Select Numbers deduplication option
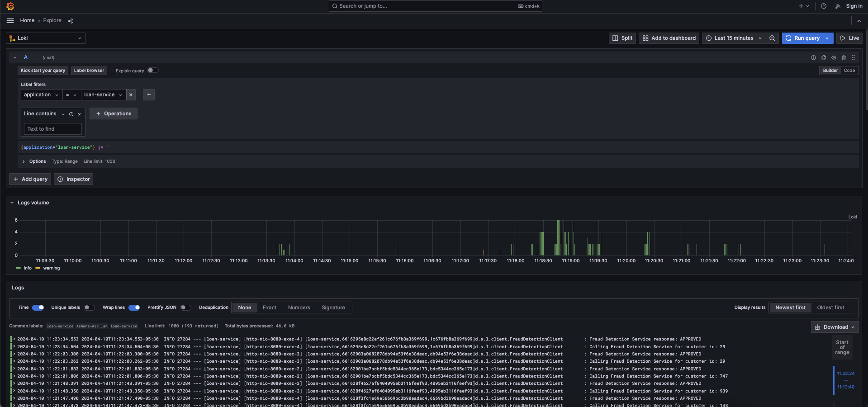The image size is (868, 407). [299, 308]
